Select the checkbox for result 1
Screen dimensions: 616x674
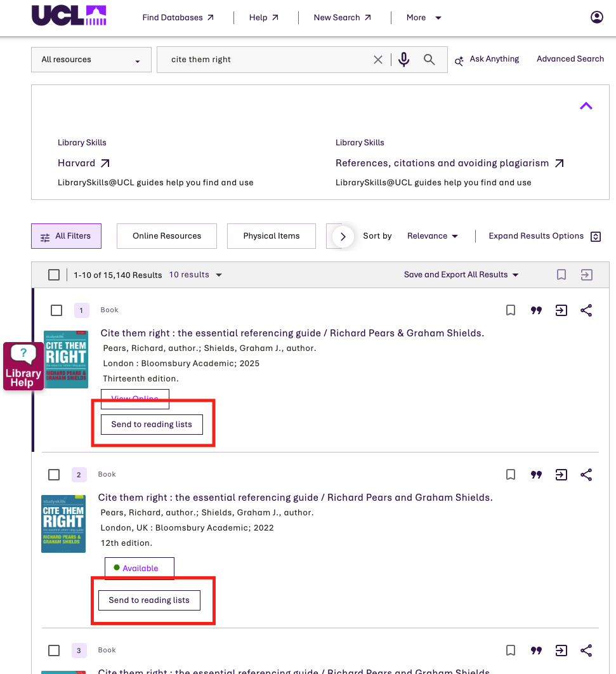[56, 310]
